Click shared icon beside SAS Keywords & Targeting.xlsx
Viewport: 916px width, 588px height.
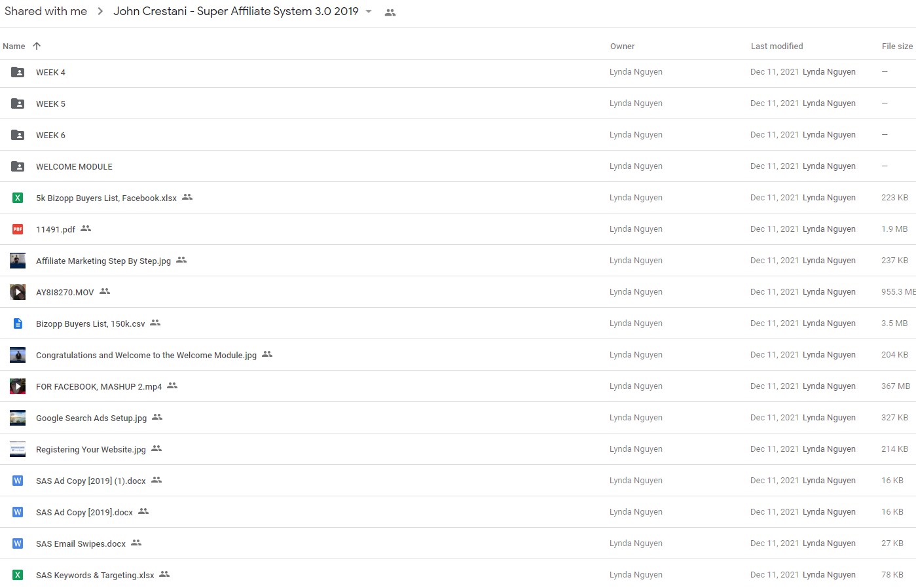point(164,574)
